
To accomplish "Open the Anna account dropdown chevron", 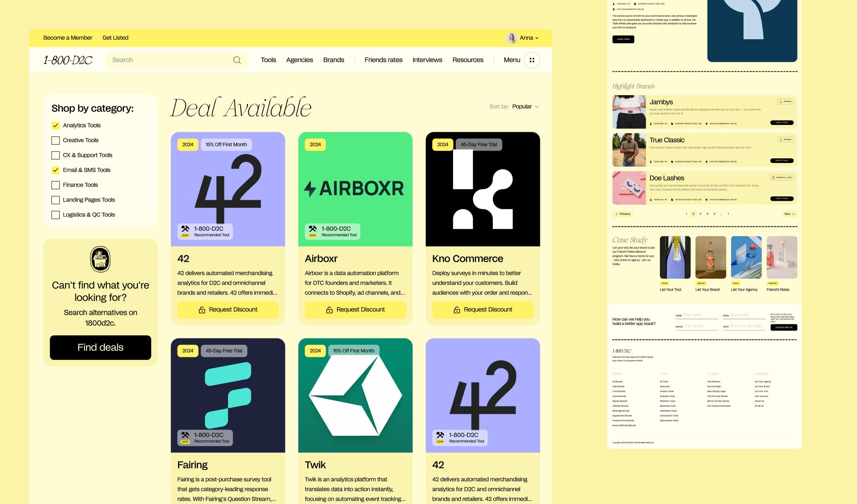I will 537,38.
